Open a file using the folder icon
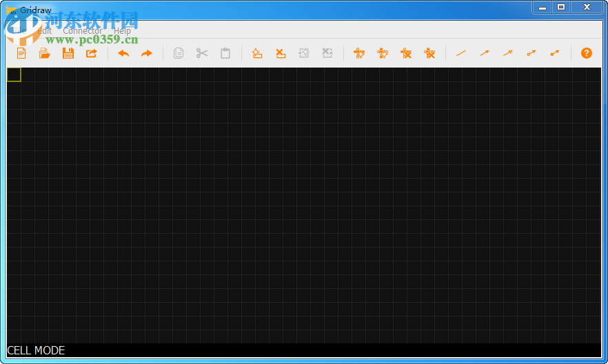This screenshot has height=364, width=608. 45,53
